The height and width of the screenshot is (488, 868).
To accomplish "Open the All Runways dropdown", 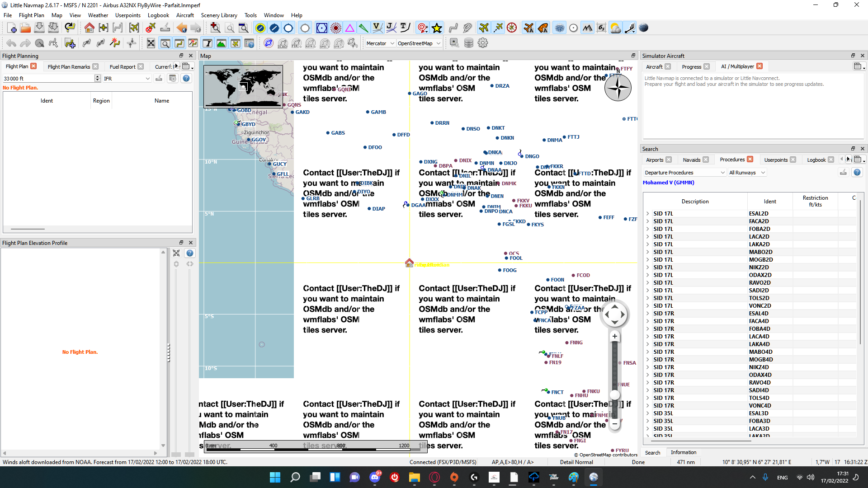I will point(747,173).
